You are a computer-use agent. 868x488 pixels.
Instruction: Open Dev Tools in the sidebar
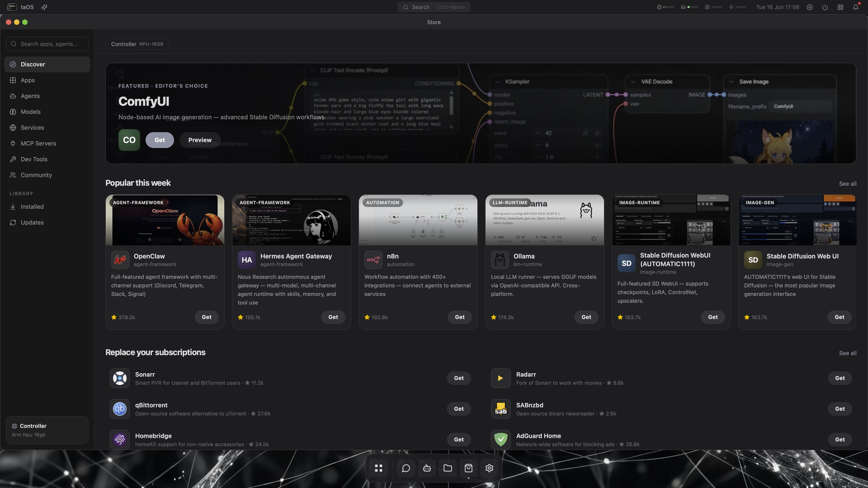[47, 159]
